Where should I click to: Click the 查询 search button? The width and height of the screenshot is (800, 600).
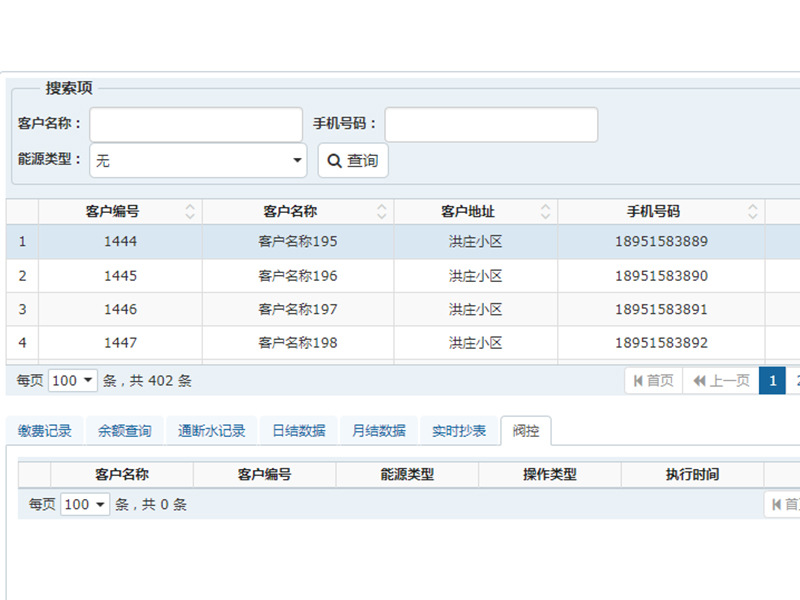click(353, 161)
